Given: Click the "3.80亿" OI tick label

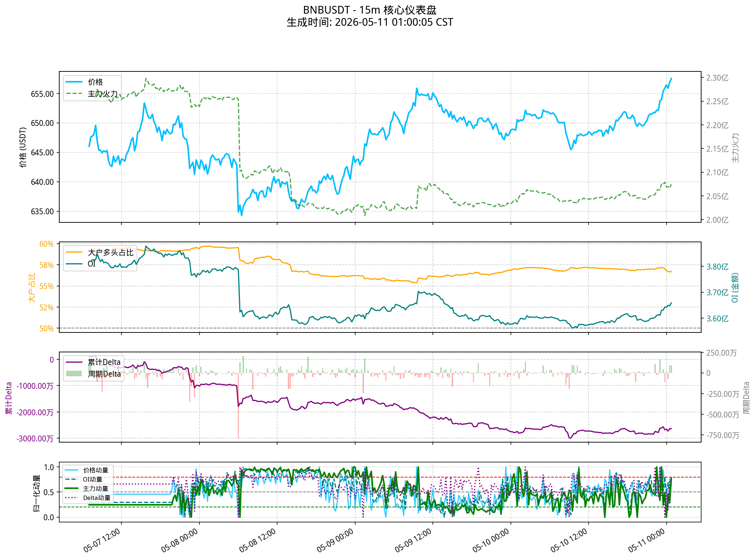Looking at the screenshot, I should 717,267.
